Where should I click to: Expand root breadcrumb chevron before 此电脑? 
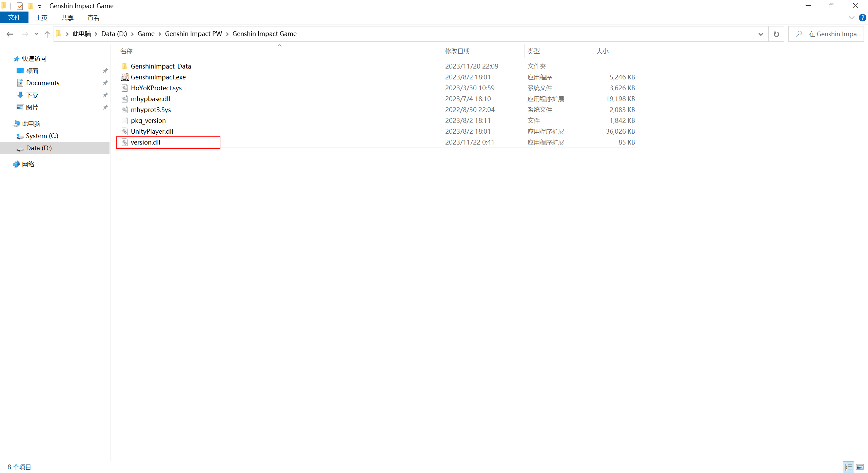tap(67, 34)
